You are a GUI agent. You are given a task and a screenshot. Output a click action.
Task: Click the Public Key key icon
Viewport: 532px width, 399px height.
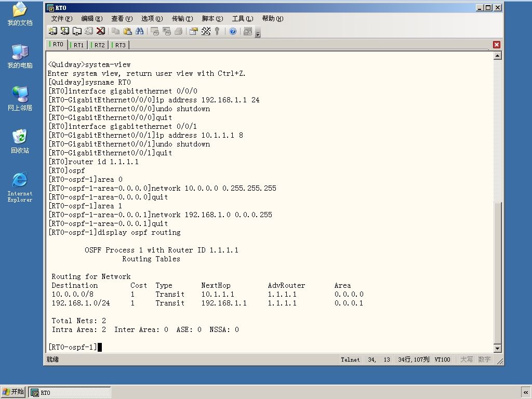(x=218, y=31)
